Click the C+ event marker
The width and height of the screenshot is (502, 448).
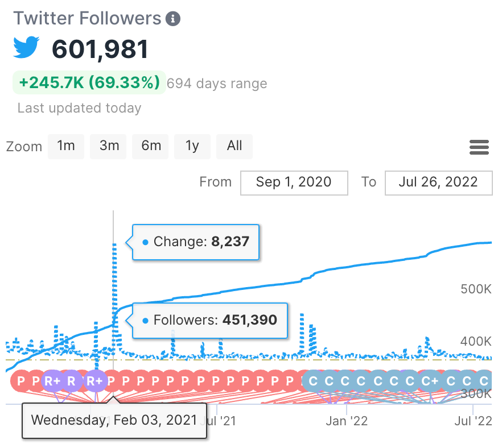coord(430,381)
